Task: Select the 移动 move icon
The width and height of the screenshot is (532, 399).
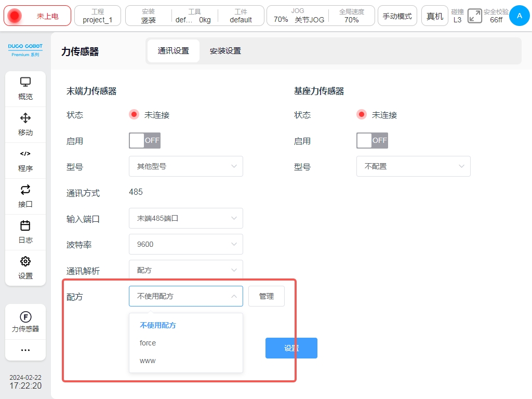Action: click(25, 124)
